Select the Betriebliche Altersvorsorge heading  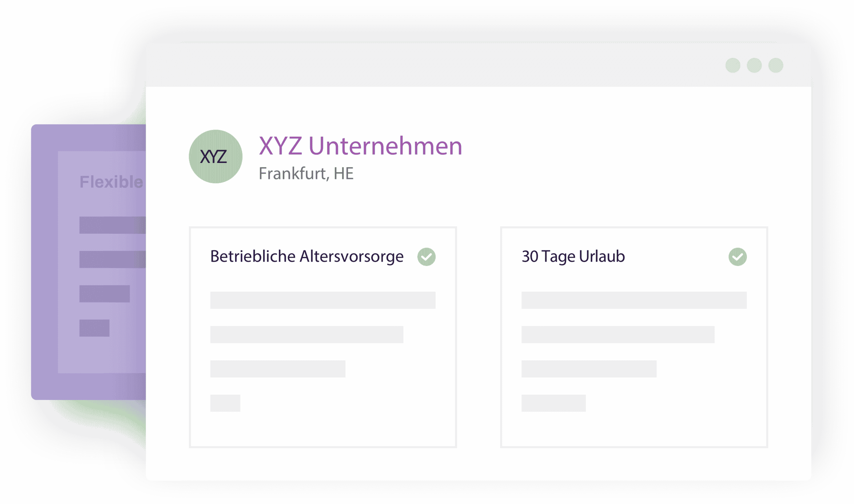[307, 256]
